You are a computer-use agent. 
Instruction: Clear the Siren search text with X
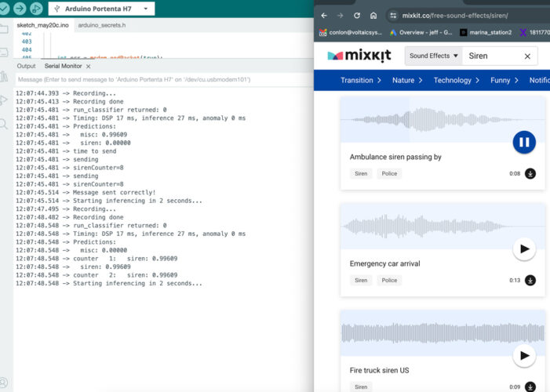[x=528, y=56]
